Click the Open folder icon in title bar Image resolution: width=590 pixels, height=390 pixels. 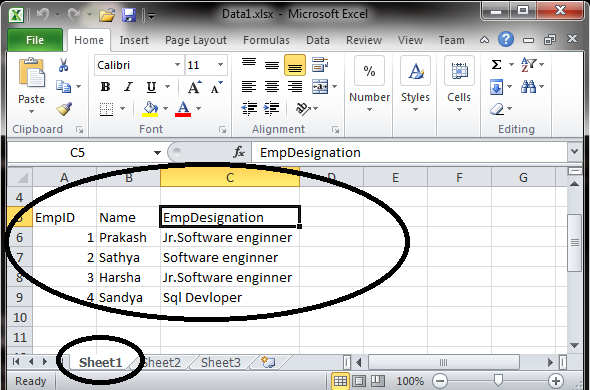107,15
